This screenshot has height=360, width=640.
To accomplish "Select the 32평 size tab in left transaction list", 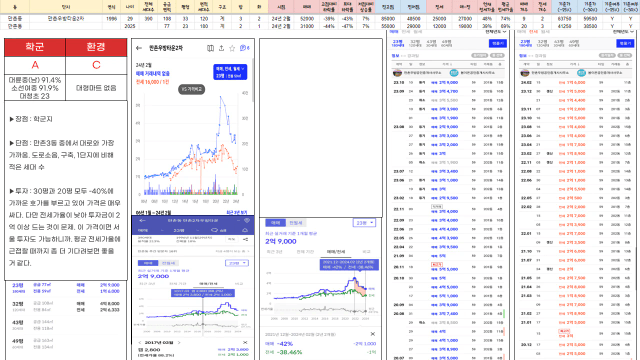I will pyautogui.click(x=415, y=43).
